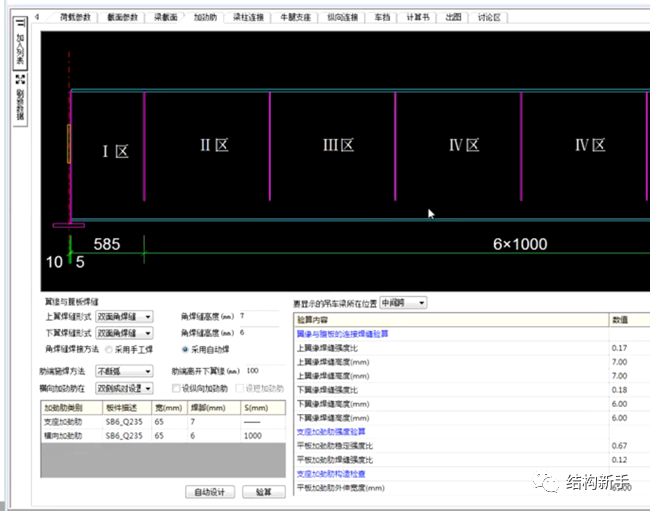This screenshot has height=511, width=650.
Task: Switch to the 荷载参数 tab
Action: (75, 17)
